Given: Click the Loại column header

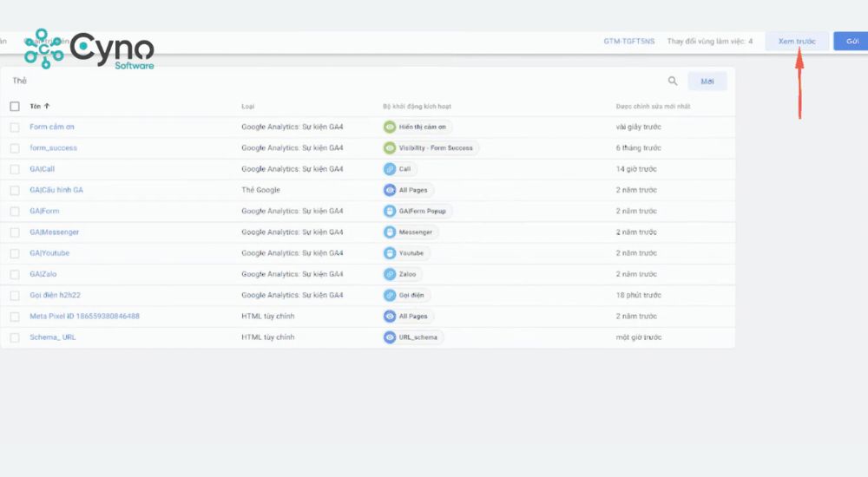Looking at the screenshot, I should 248,106.
